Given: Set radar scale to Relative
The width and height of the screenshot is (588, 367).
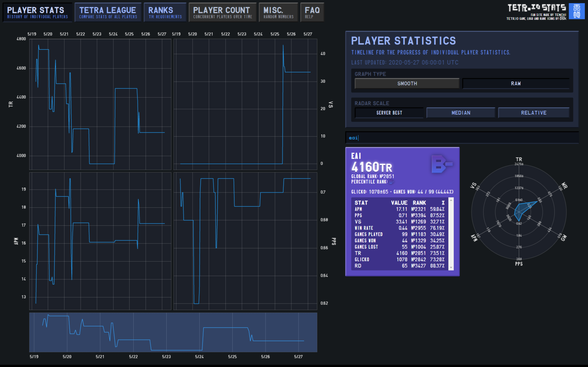Looking at the screenshot, I should [x=534, y=113].
